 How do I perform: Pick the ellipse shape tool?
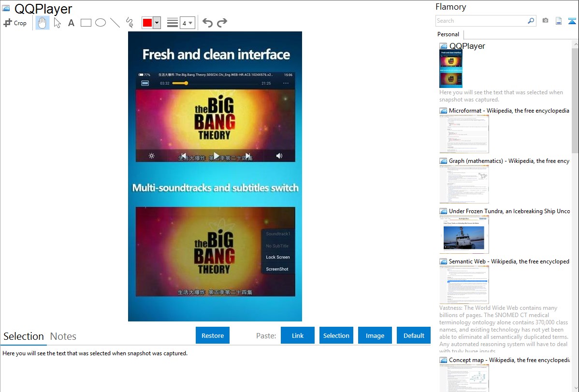(101, 23)
